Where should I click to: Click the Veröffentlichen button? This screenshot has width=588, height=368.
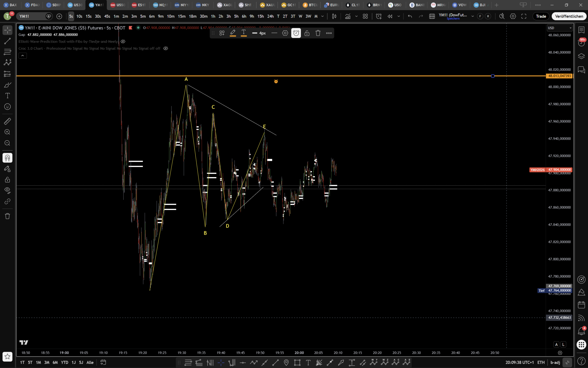tap(569, 16)
